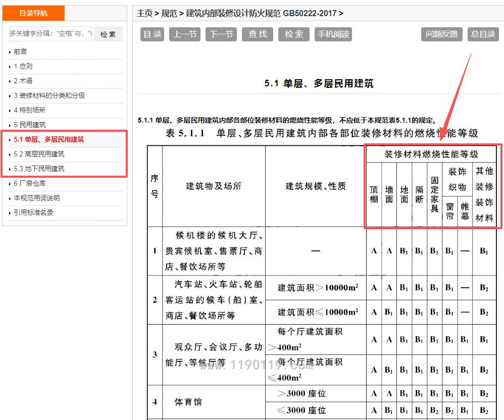Click the 目录 button in toolbar
The height and width of the screenshot is (420, 504).
pos(153,34)
